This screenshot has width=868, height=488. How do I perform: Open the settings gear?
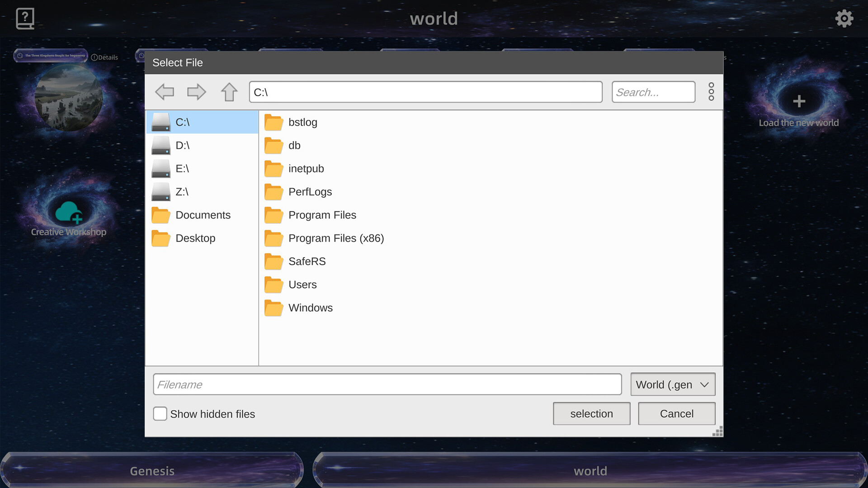click(844, 19)
